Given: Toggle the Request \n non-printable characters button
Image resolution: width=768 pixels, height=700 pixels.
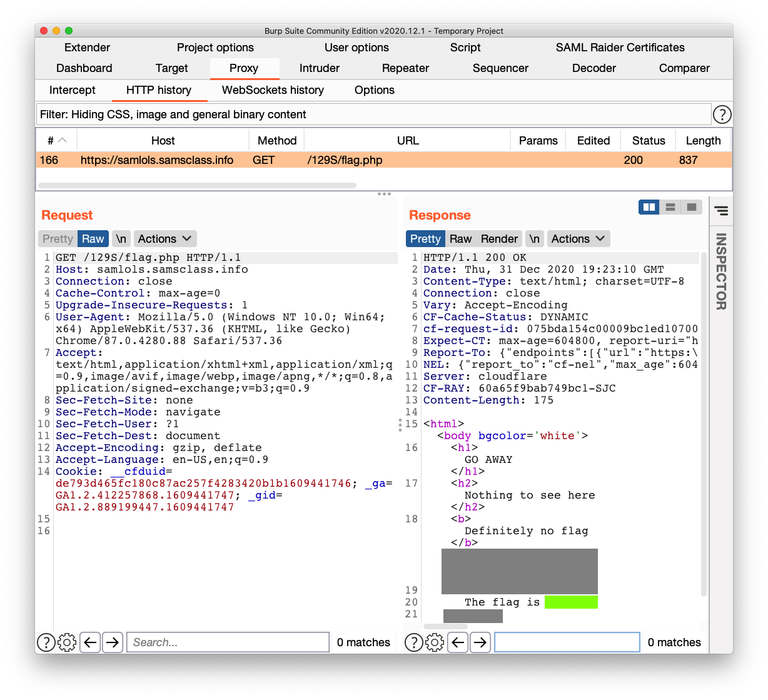Looking at the screenshot, I should pos(121,239).
